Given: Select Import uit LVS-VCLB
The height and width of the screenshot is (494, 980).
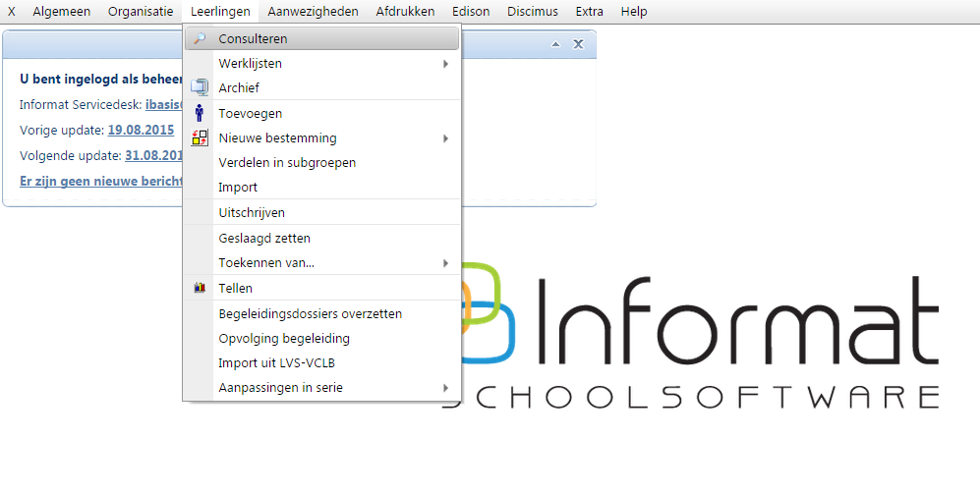Looking at the screenshot, I should (321, 362).
